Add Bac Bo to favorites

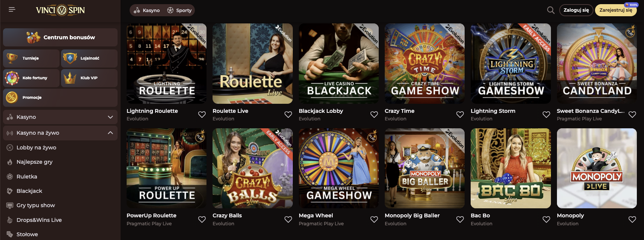[x=546, y=219]
